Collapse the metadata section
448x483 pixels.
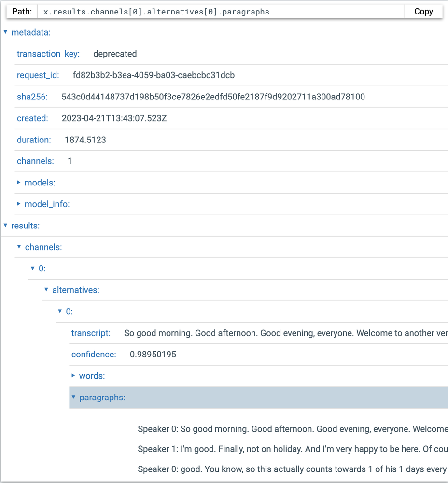(6, 32)
